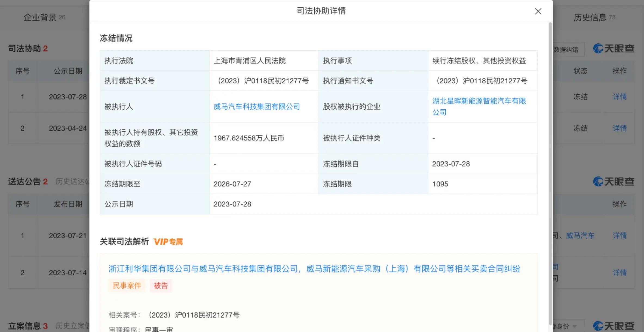Open 历史信息 tab in background page
This screenshot has width=644, height=332.
[594, 17]
